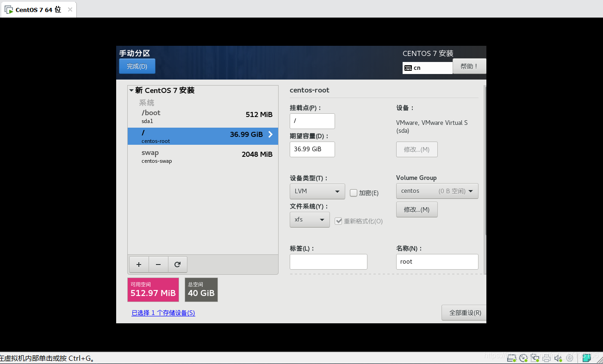603x364 pixels.
Task: Click the 帮助! help button
Action: tap(469, 66)
